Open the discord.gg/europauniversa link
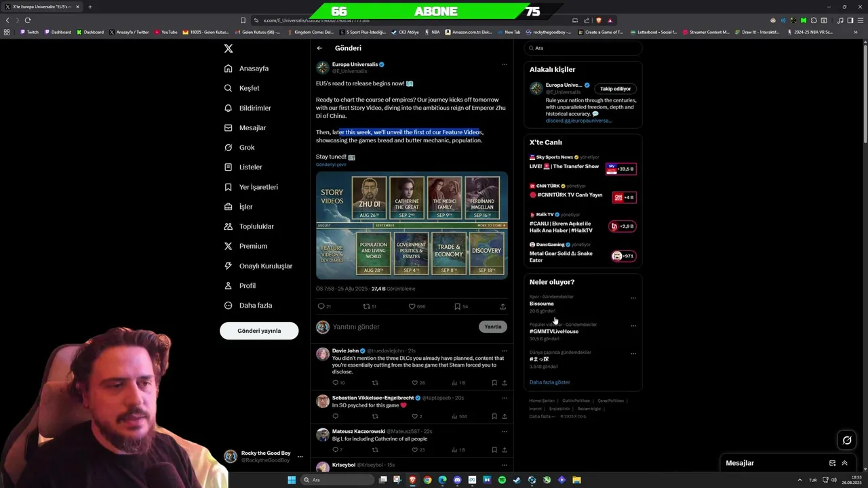The height and width of the screenshot is (488, 868). tap(578, 121)
